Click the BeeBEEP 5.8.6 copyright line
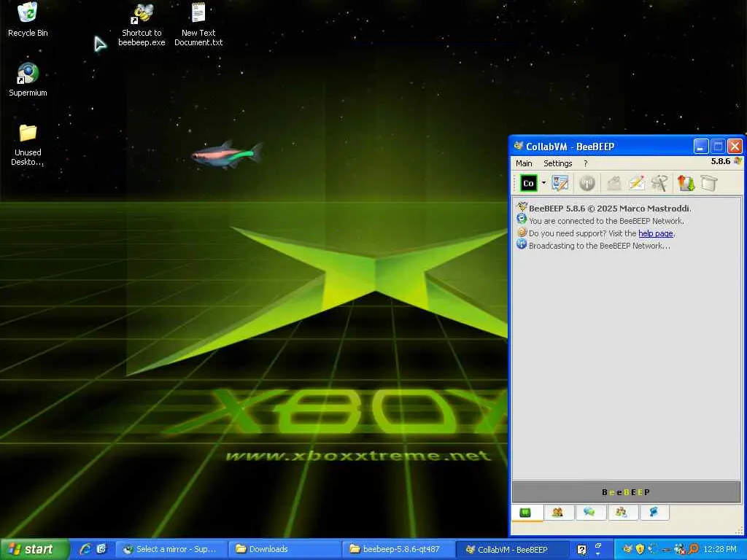Image resolution: width=747 pixels, height=560 pixels. (x=610, y=208)
